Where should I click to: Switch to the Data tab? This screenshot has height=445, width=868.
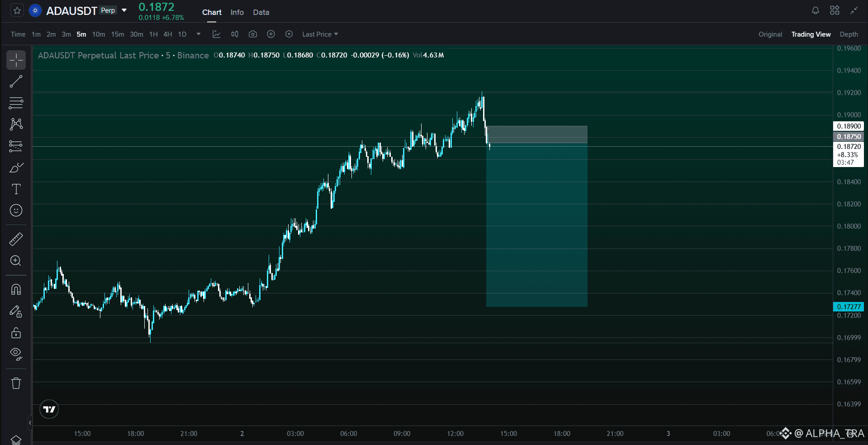coord(261,12)
